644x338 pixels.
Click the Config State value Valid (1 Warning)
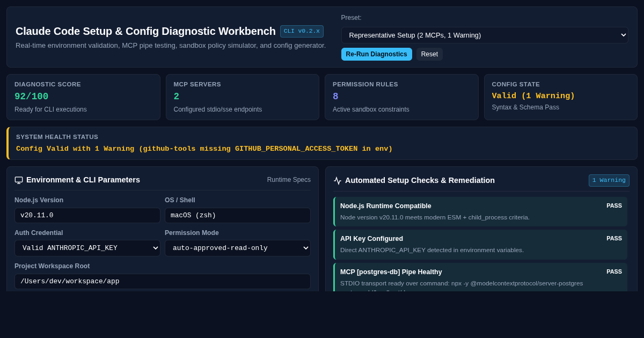pos(533,96)
